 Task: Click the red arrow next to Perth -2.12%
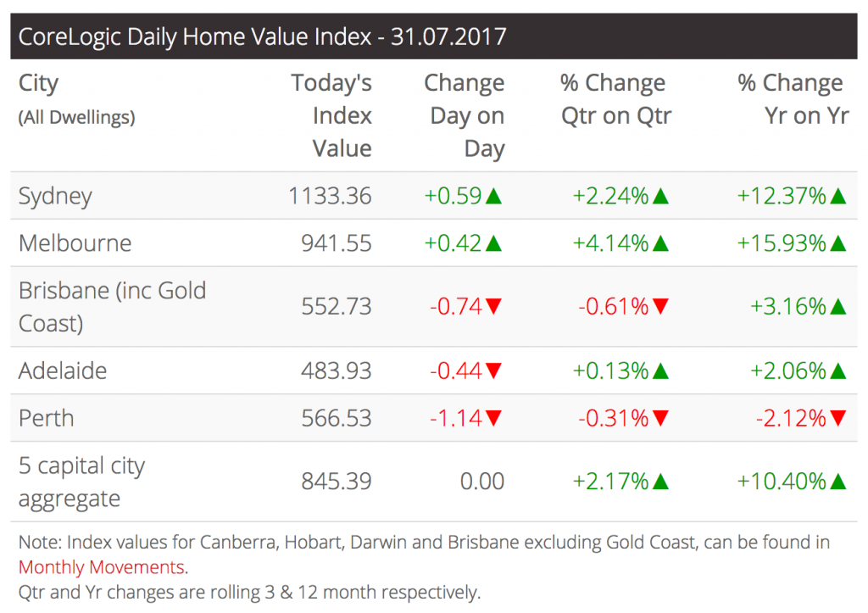[838, 419]
